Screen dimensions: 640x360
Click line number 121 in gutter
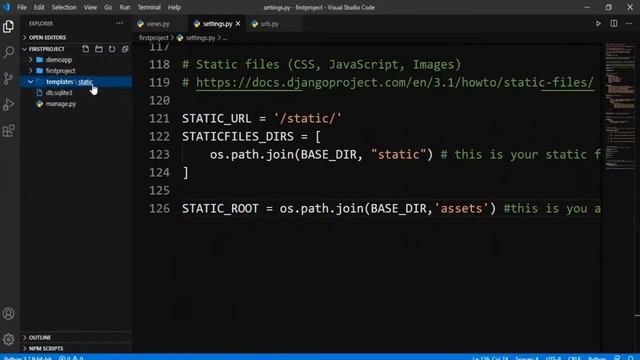pyautogui.click(x=159, y=118)
